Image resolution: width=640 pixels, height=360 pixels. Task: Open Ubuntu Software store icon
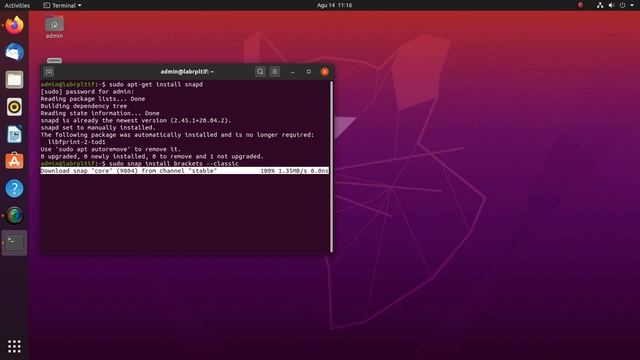[14, 161]
